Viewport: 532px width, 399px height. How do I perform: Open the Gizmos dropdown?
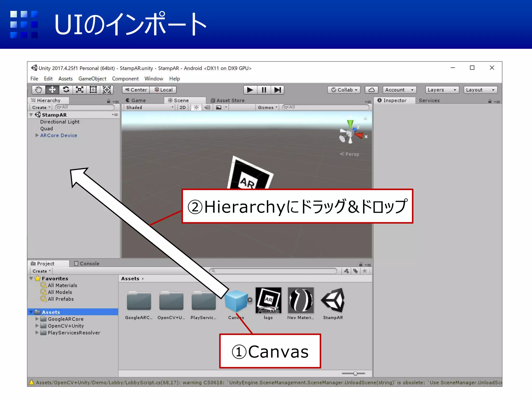[268, 107]
